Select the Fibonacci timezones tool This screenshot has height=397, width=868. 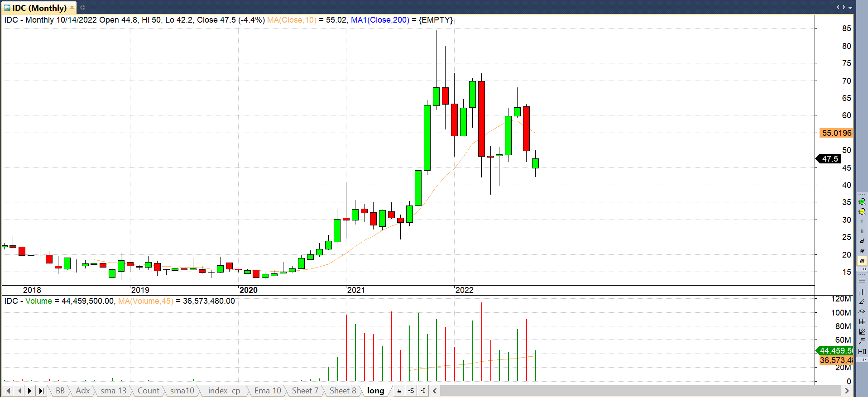point(862,351)
